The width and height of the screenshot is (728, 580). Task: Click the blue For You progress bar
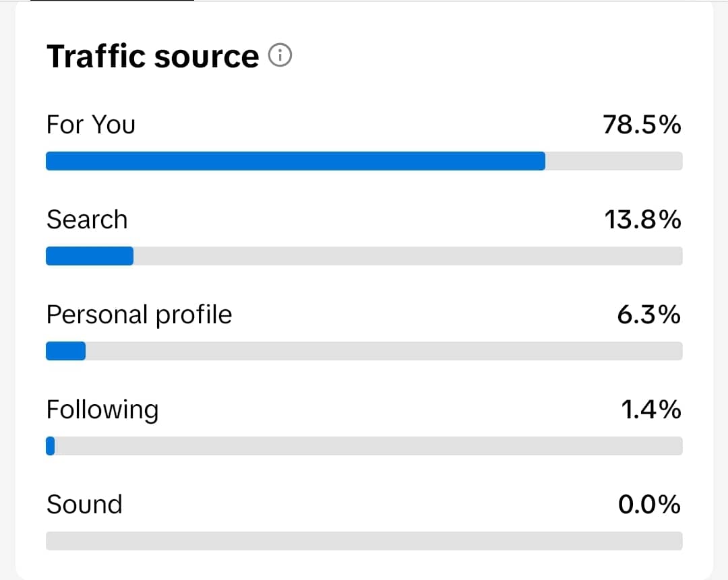pos(295,161)
